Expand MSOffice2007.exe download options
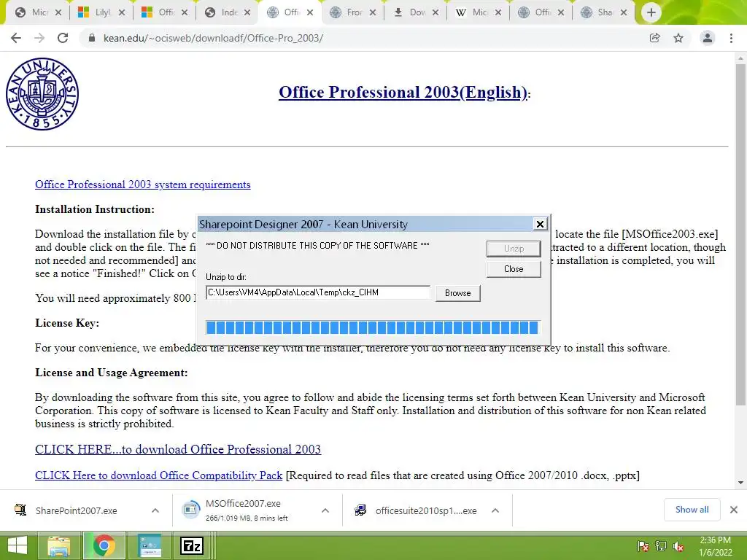Screen dimensions: 747x560 pyautogui.click(x=325, y=510)
